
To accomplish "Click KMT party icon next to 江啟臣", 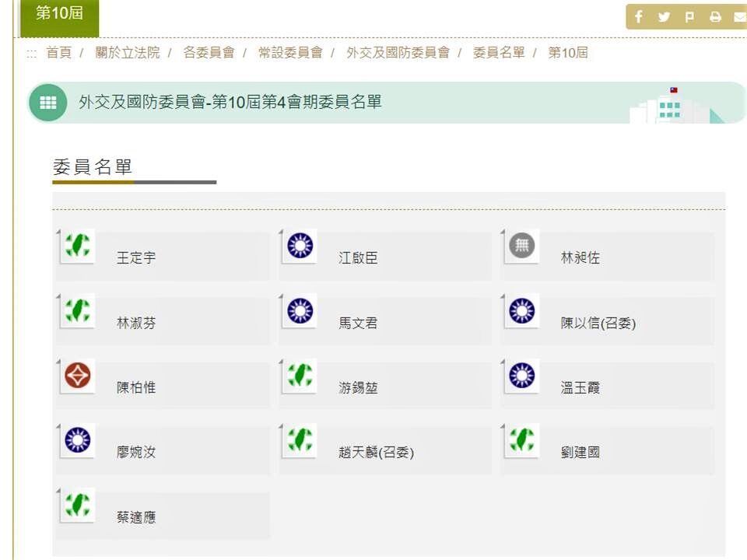I will (300, 245).
